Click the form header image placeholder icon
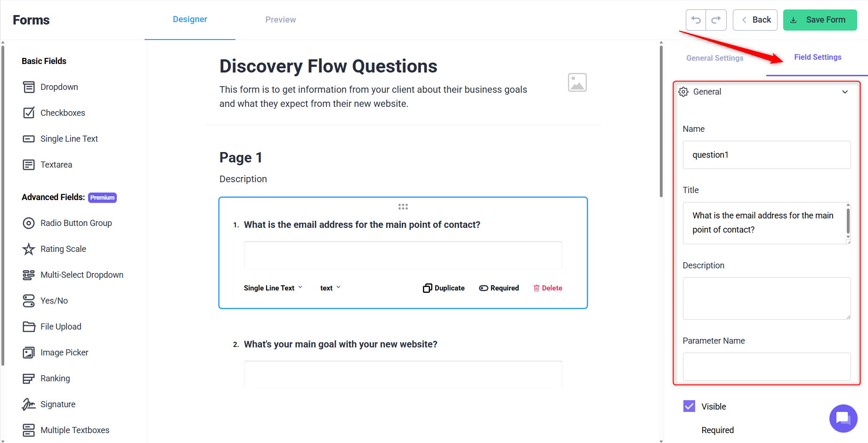The width and height of the screenshot is (868, 443). pos(577,82)
